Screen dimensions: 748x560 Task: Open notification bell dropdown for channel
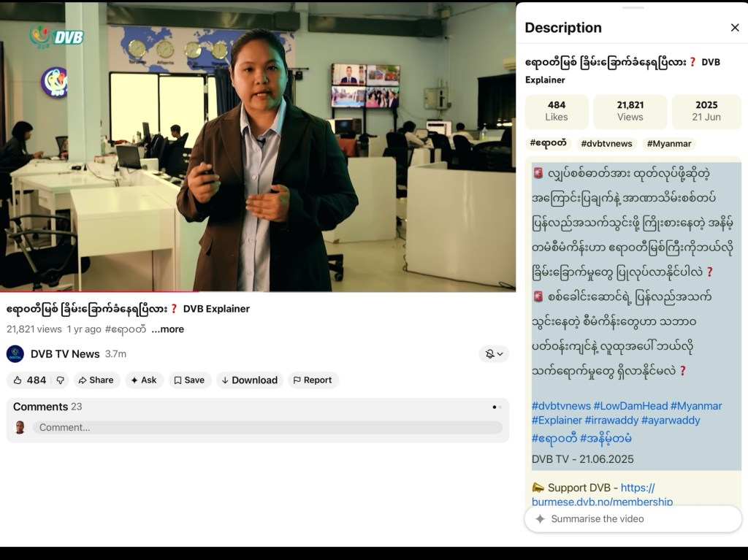pyautogui.click(x=494, y=354)
